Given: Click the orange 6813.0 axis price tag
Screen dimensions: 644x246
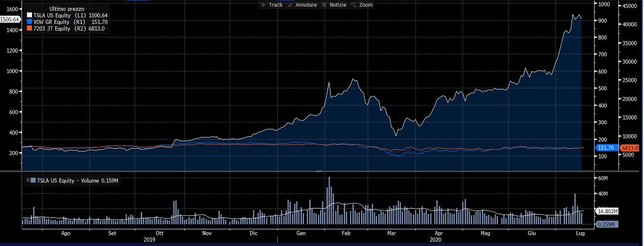Looking at the screenshot, I should 629,148.
